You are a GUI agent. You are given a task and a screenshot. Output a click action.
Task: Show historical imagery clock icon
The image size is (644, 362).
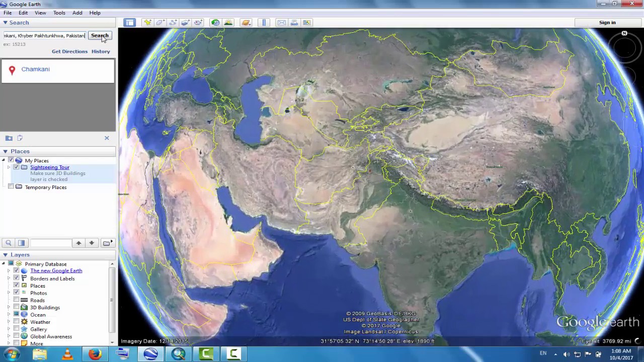pyautogui.click(x=215, y=23)
